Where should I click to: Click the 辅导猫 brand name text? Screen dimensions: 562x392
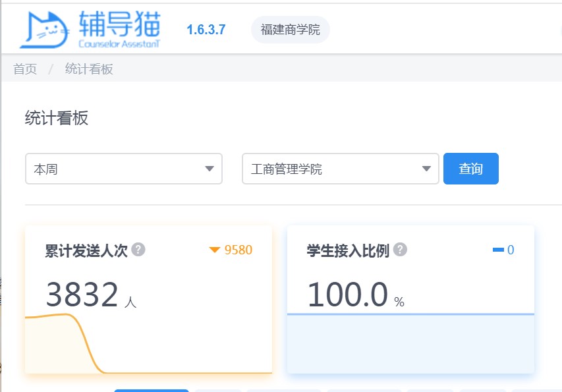pyautogui.click(x=119, y=24)
